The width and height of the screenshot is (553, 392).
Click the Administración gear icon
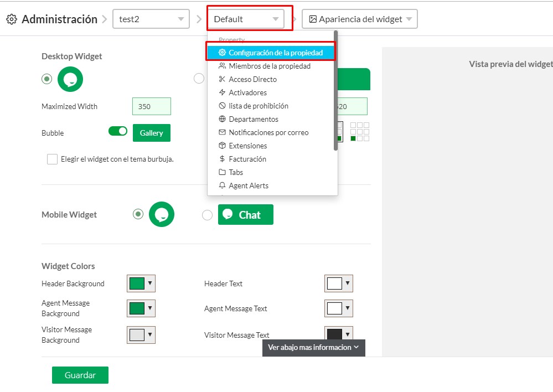coord(11,19)
